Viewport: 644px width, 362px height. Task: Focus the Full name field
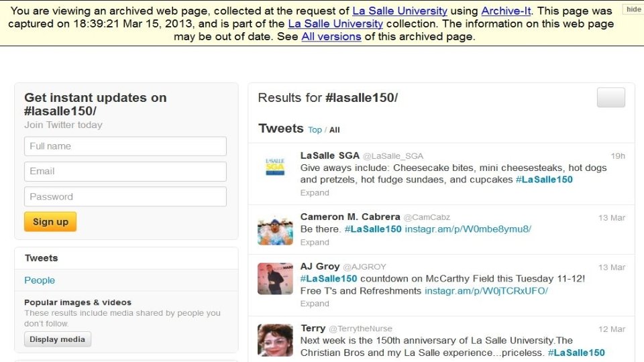(125, 146)
